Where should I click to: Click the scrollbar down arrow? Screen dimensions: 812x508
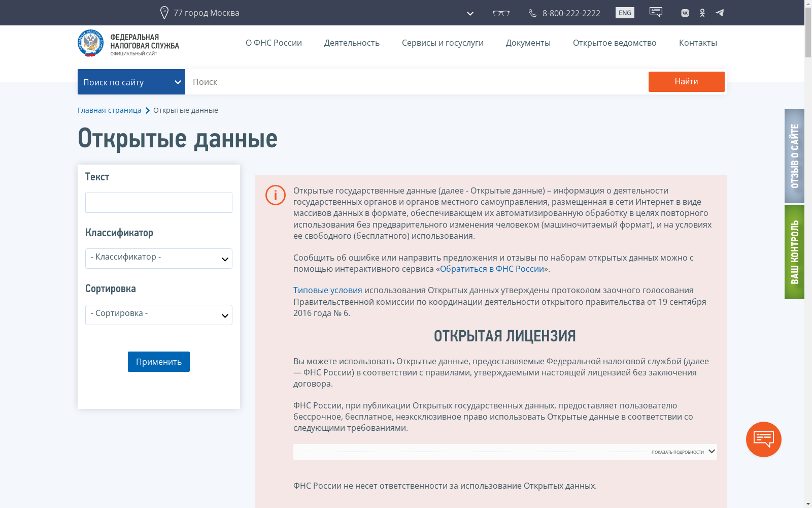tap(808, 504)
